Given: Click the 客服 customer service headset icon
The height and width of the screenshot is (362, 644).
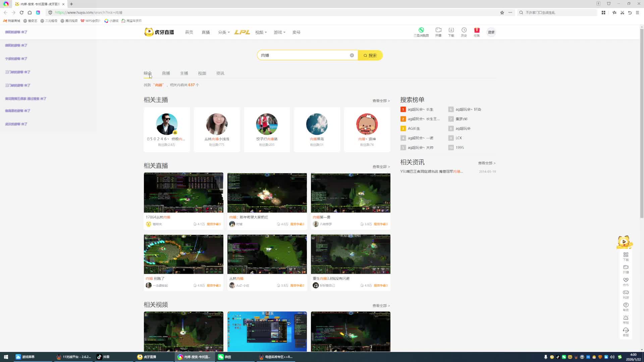Looking at the screenshot, I should [x=626, y=330].
